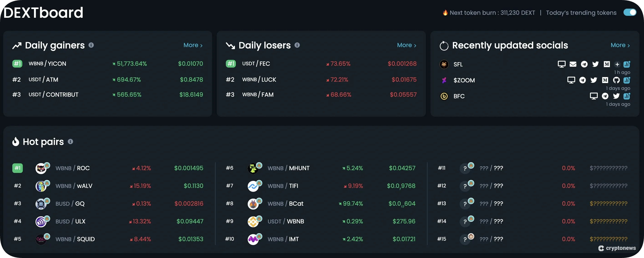Viewport: 644px width, 258px height.
Task: Click the Medium icon for SFL
Action: pos(607,64)
